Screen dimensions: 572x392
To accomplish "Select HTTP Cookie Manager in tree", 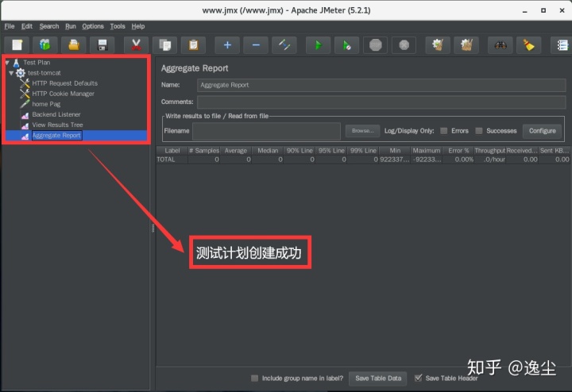I will tap(63, 94).
